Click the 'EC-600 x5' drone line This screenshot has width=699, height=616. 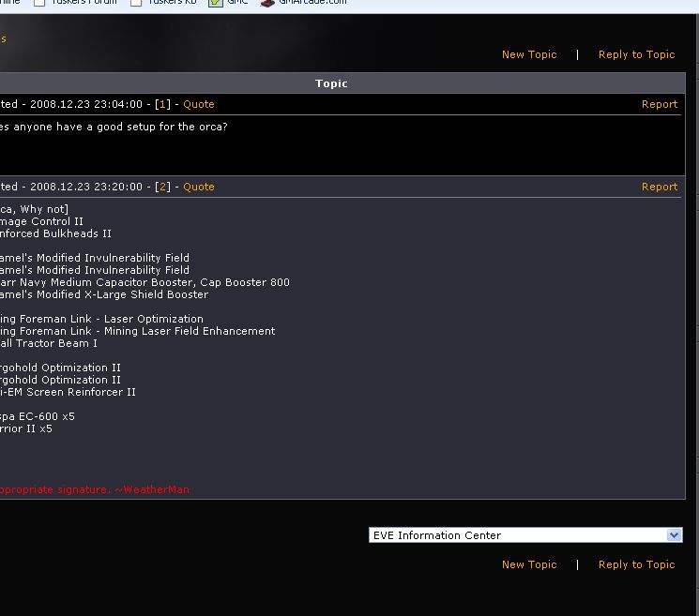[47, 416]
